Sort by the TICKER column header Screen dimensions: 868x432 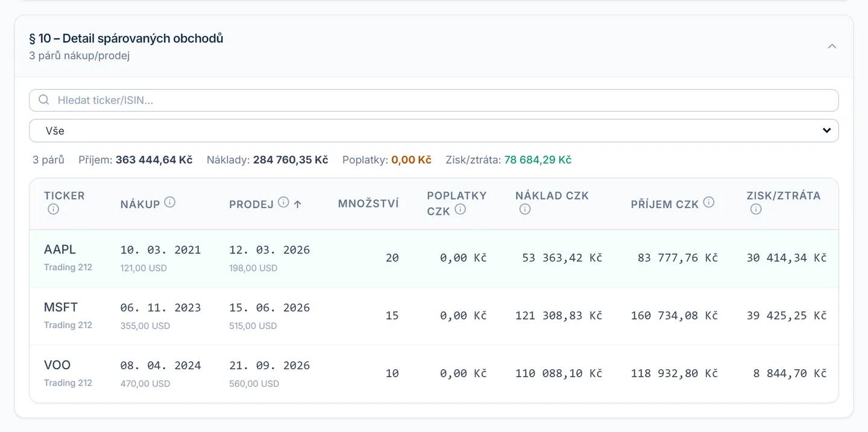point(64,195)
